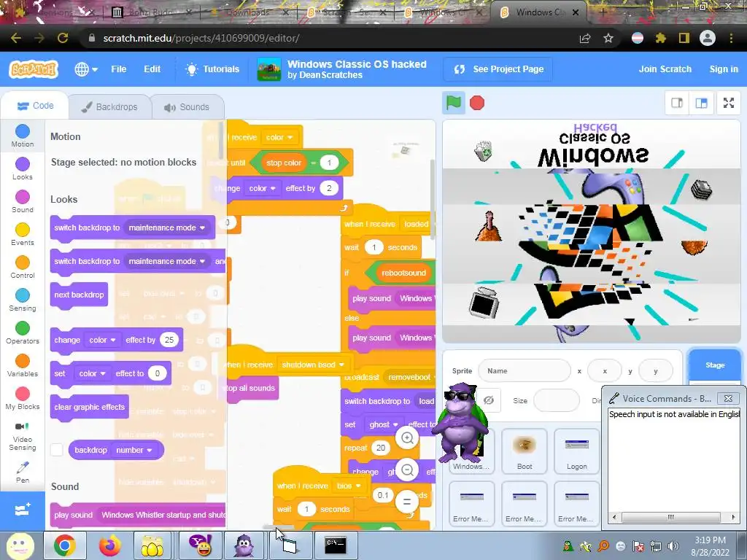747x560 pixels.
Task: Open color dropdown in top receive block
Action: [x=279, y=138]
